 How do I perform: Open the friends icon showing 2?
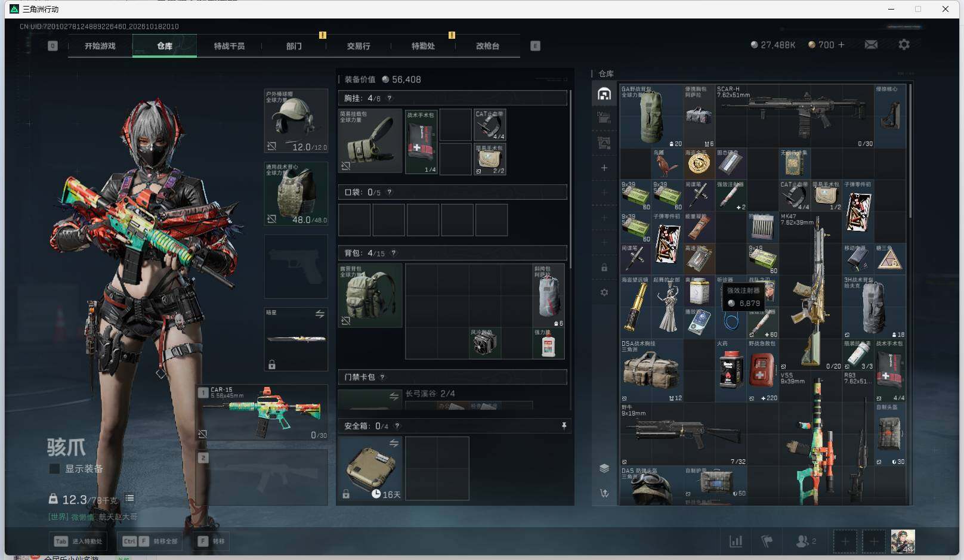806,541
